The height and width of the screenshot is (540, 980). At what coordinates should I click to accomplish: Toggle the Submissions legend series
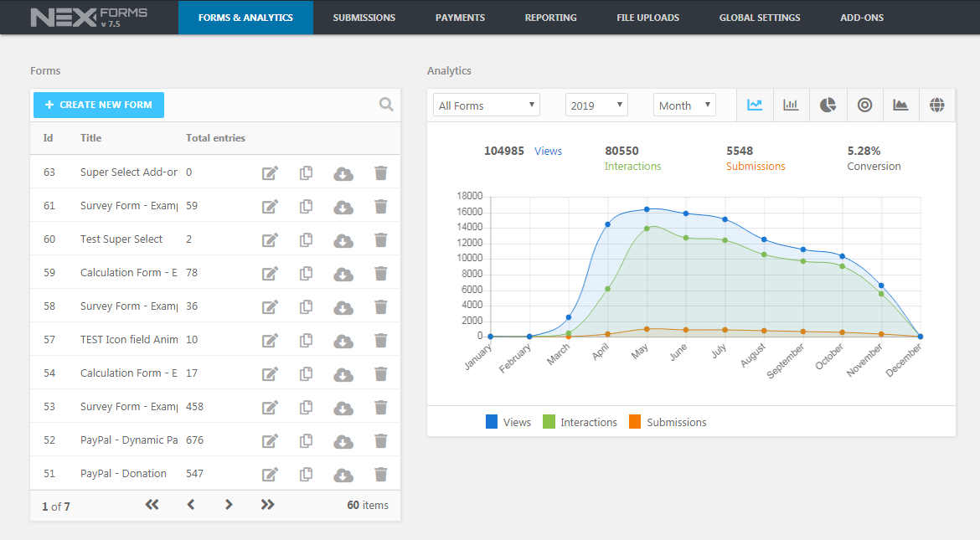point(668,422)
